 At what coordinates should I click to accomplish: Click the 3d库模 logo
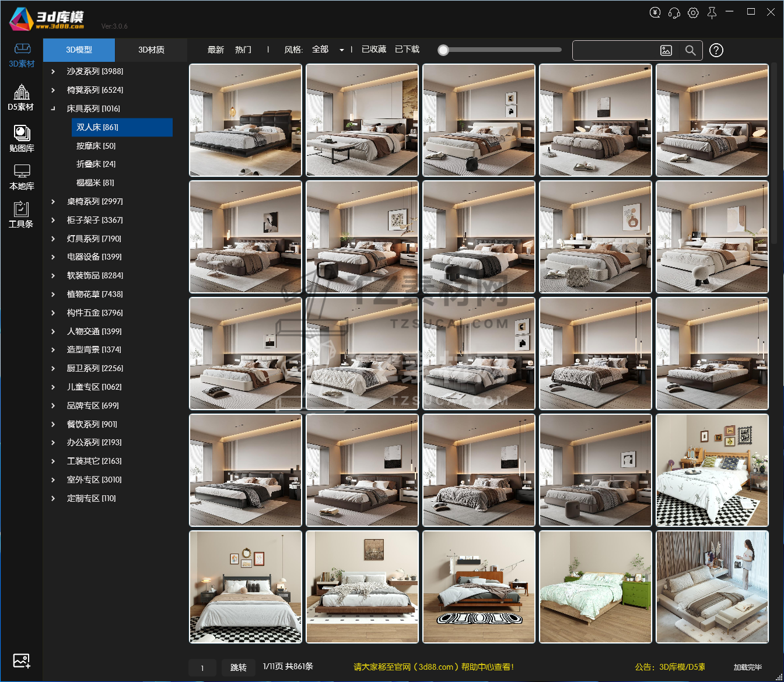coord(48,19)
